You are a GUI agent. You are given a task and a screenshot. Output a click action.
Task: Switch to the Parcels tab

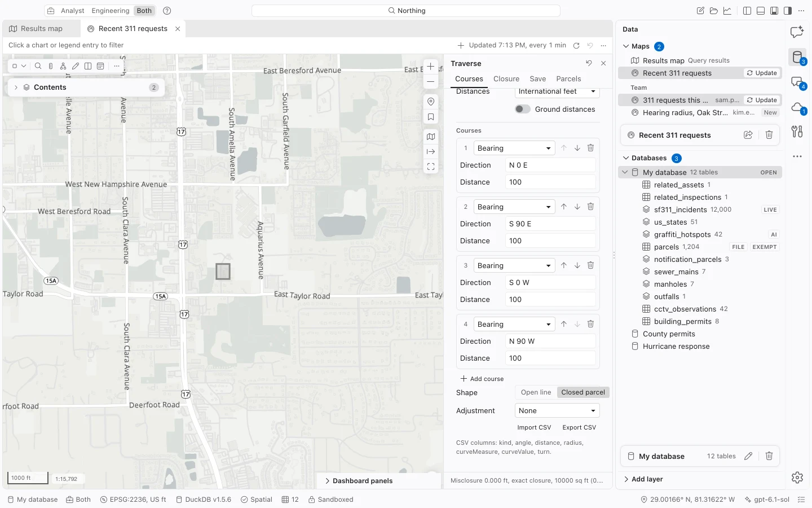coord(568,79)
